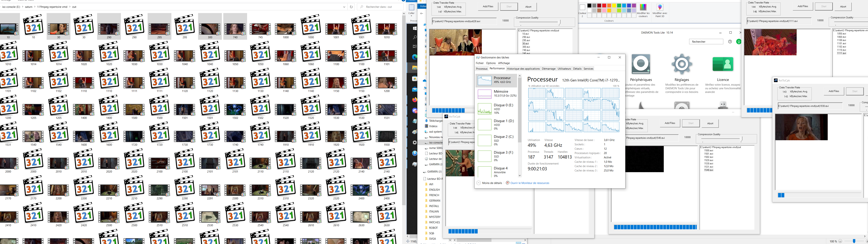The height and width of the screenshot is (244, 868).
Task: Switch to Processus tab in Task Manager
Action: [x=481, y=69]
